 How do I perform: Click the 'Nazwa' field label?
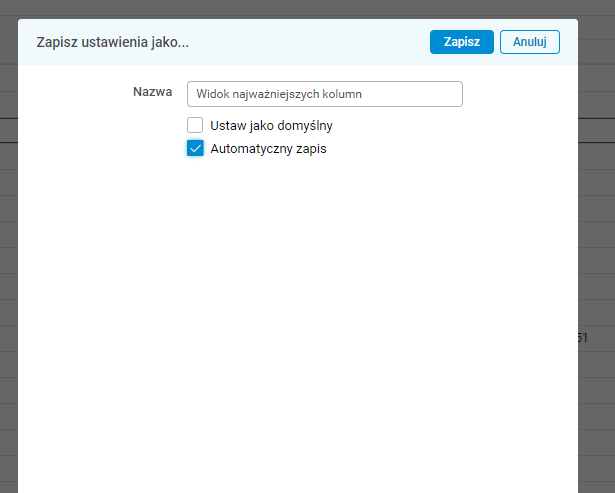coord(153,92)
